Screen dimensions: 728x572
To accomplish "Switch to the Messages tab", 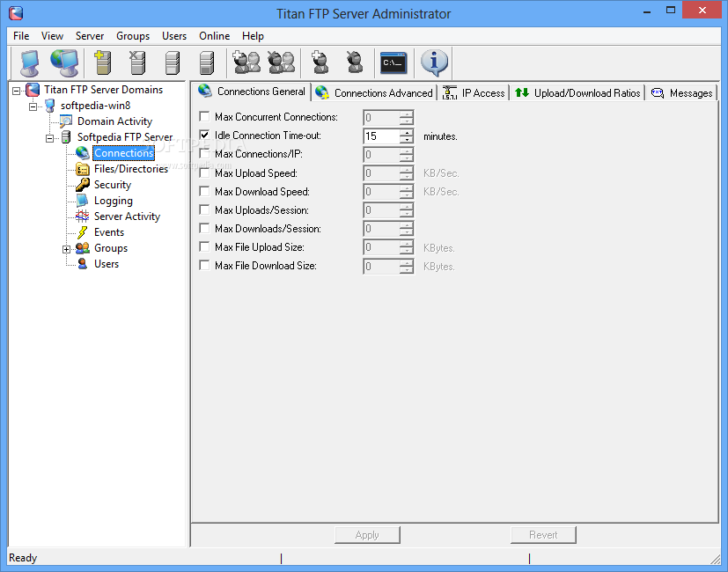I will point(681,93).
